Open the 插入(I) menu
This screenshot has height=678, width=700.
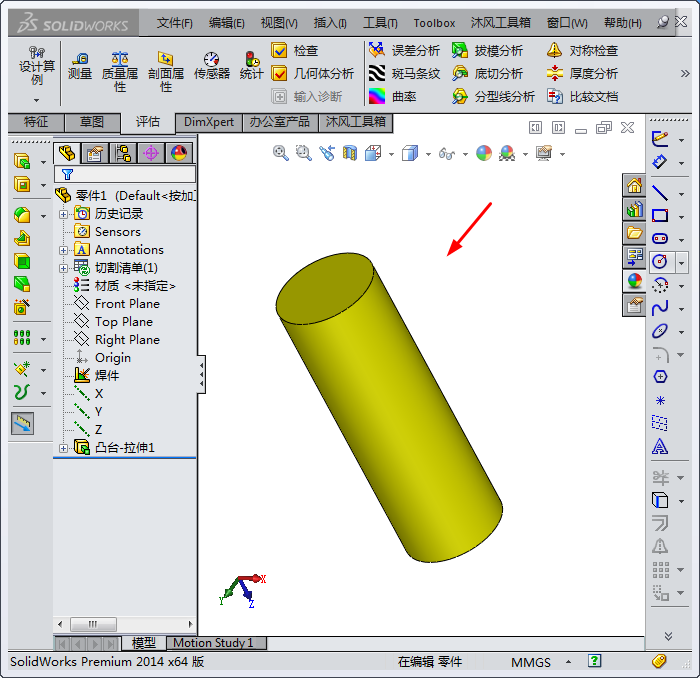330,22
